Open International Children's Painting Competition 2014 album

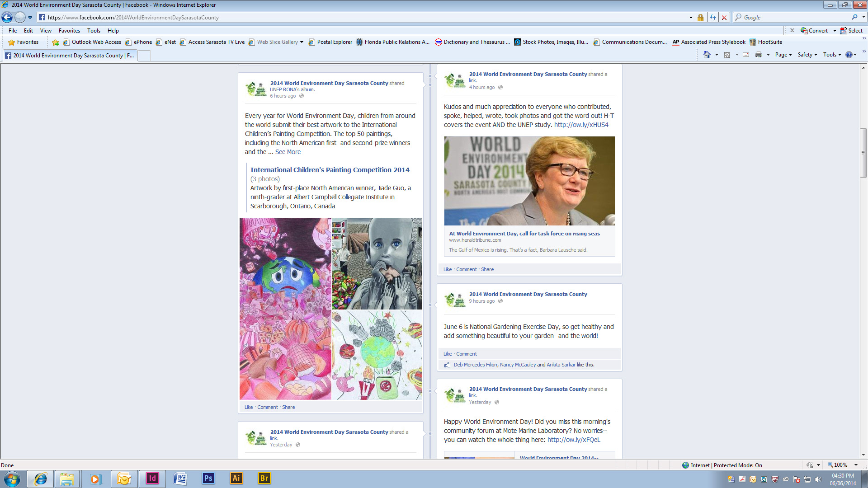point(330,170)
